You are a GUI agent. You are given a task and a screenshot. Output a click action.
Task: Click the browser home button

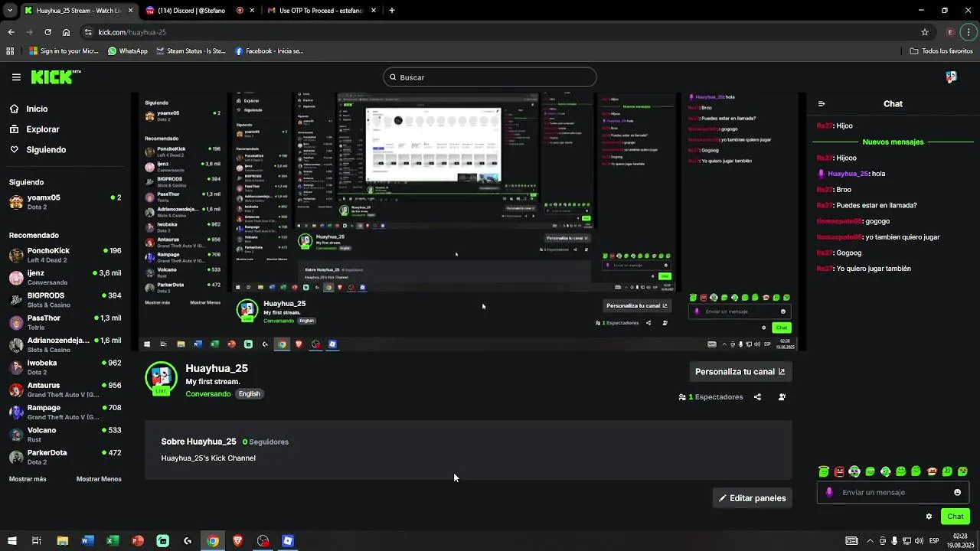[66, 32]
